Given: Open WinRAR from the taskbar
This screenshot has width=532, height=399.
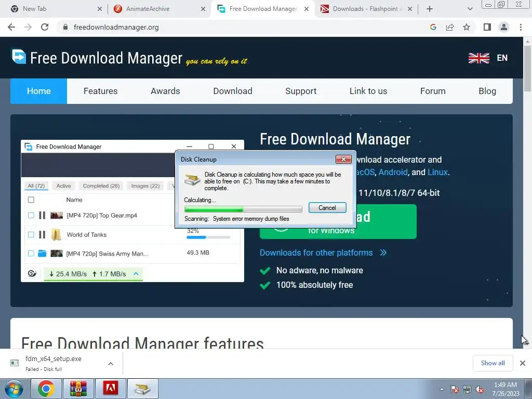Looking at the screenshot, I should coord(78,389).
